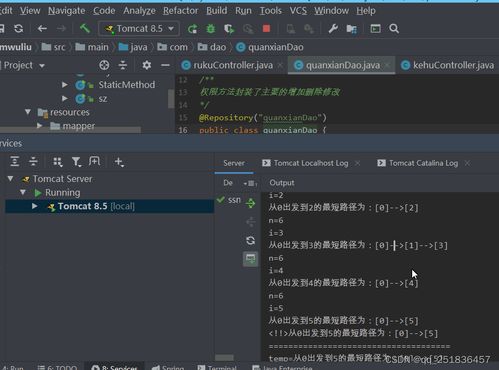499x370 pixels.
Task: Open Project Structure folder icon
Action: (352, 29)
